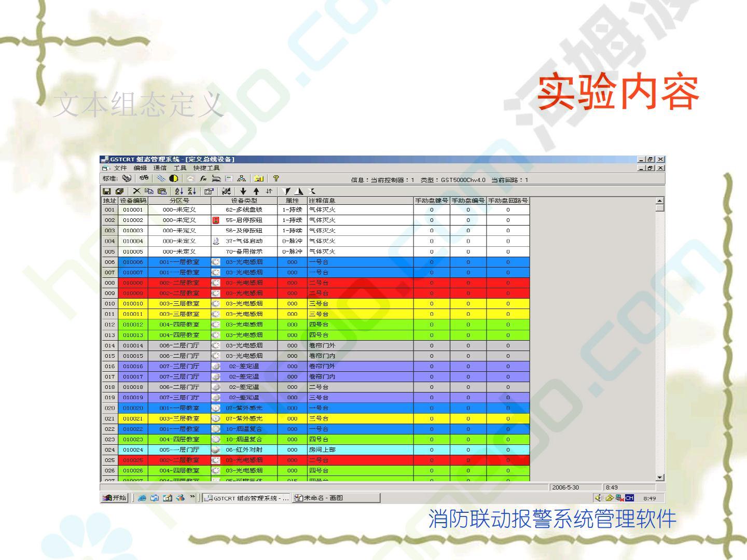Click device code 010025
The height and width of the screenshot is (560, 747).
133,460
